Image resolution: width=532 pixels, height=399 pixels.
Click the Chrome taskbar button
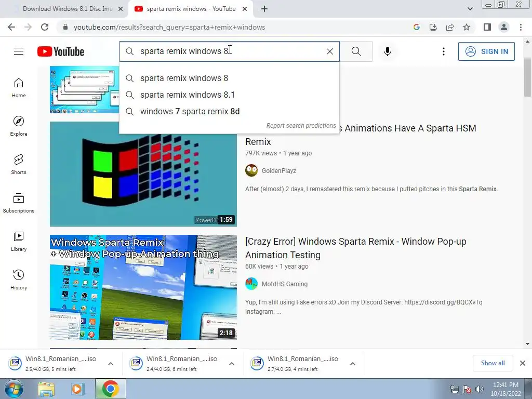110,389
